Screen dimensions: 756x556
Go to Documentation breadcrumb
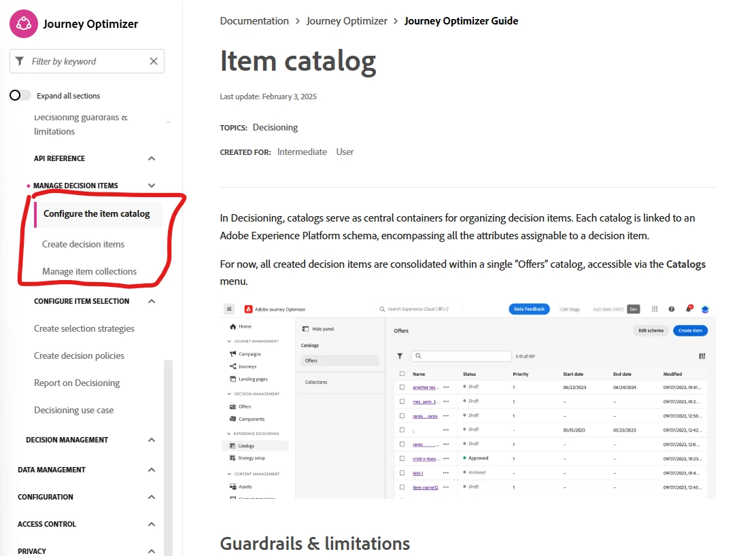tap(254, 21)
